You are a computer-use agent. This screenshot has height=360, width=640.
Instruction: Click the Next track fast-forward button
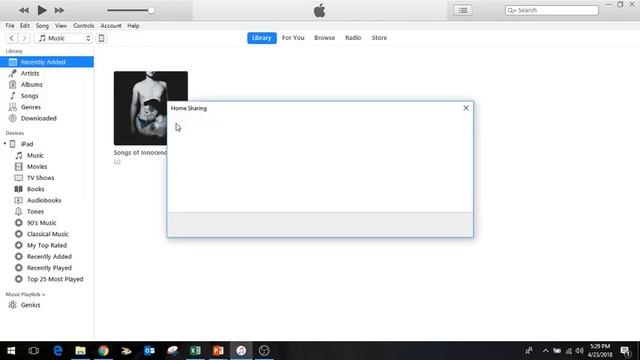(59, 10)
